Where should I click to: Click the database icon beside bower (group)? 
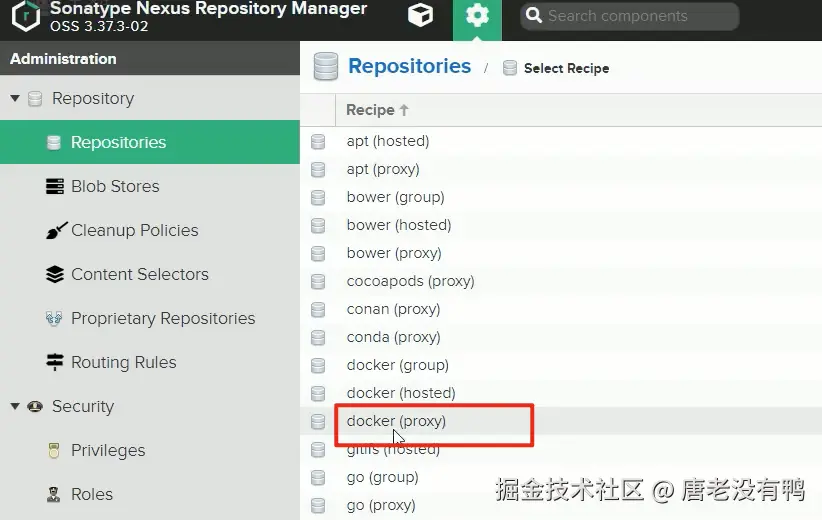click(318, 198)
